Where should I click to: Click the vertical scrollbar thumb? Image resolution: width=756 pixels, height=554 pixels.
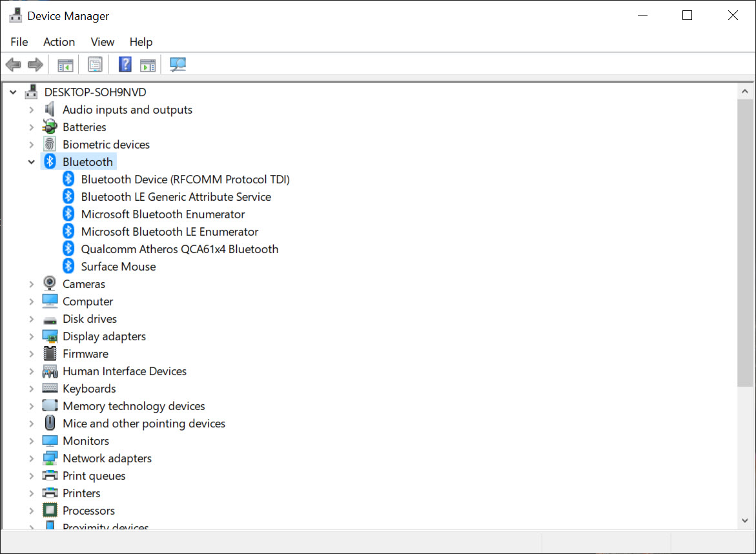click(x=745, y=243)
